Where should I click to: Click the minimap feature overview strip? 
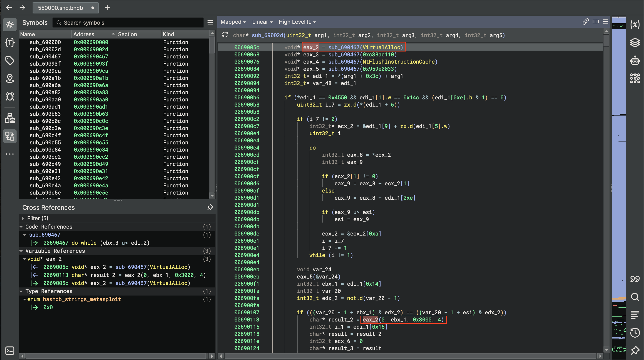click(619, 188)
